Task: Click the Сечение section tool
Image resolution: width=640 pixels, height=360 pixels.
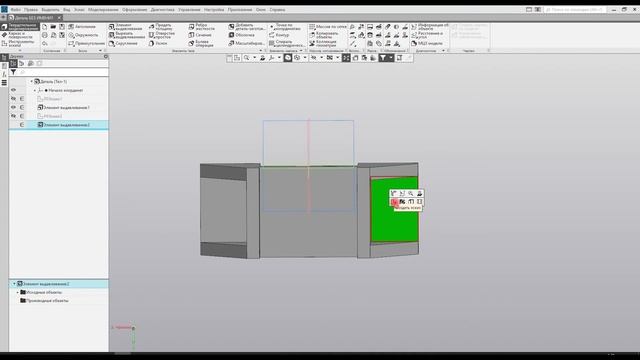Action: pos(200,35)
